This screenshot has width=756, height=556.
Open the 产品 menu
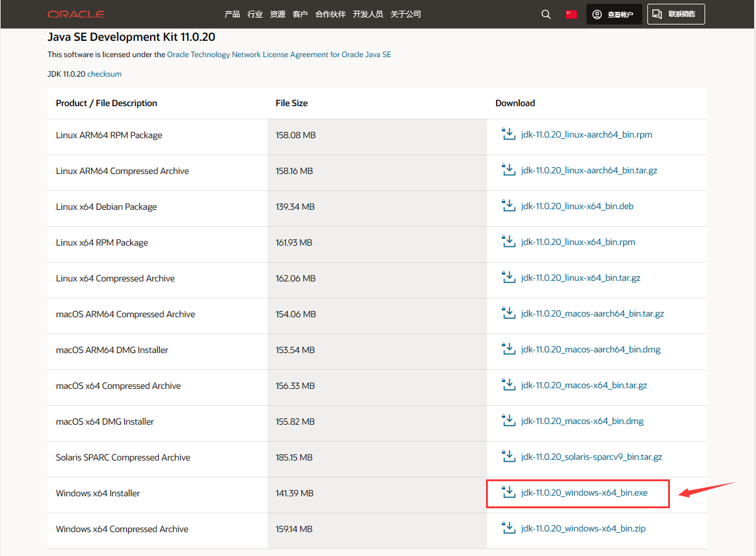[232, 14]
